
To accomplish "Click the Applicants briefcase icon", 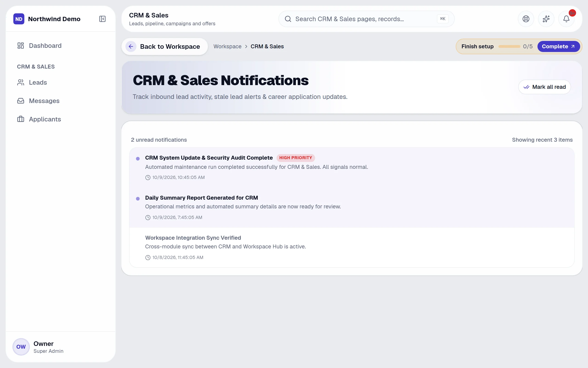I will 21,119.
